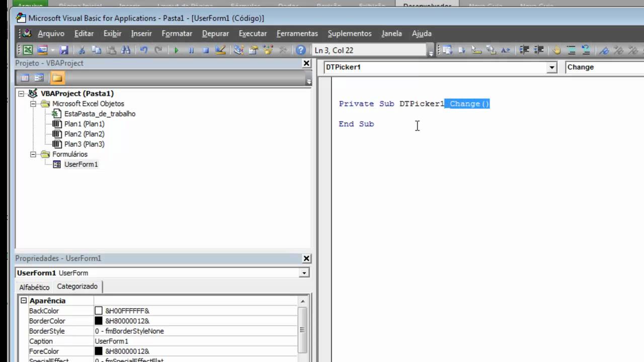Open Find with the binoculars icon

pos(126,50)
